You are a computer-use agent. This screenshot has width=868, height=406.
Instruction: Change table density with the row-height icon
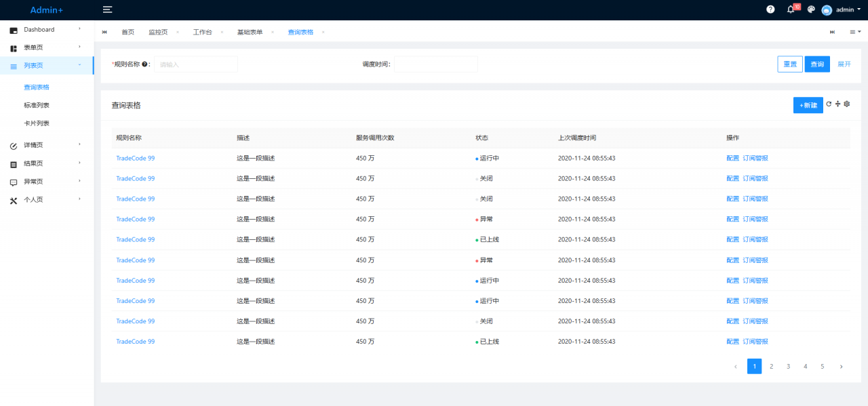pos(837,104)
